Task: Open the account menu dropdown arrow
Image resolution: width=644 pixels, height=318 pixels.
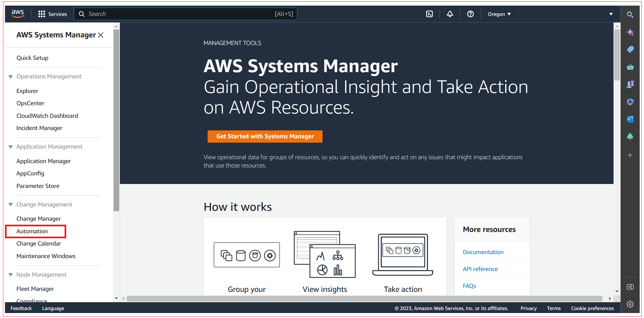Action: coord(611,14)
